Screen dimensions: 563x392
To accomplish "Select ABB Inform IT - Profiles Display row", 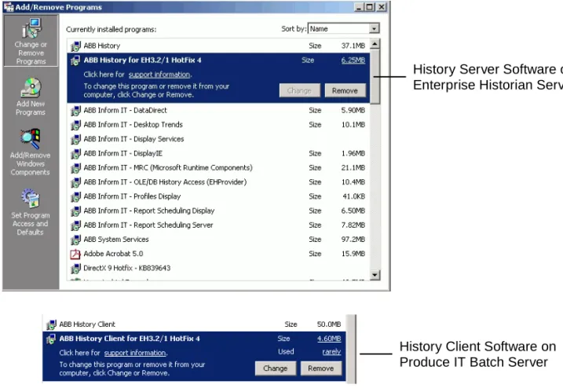I will (x=218, y=197).
